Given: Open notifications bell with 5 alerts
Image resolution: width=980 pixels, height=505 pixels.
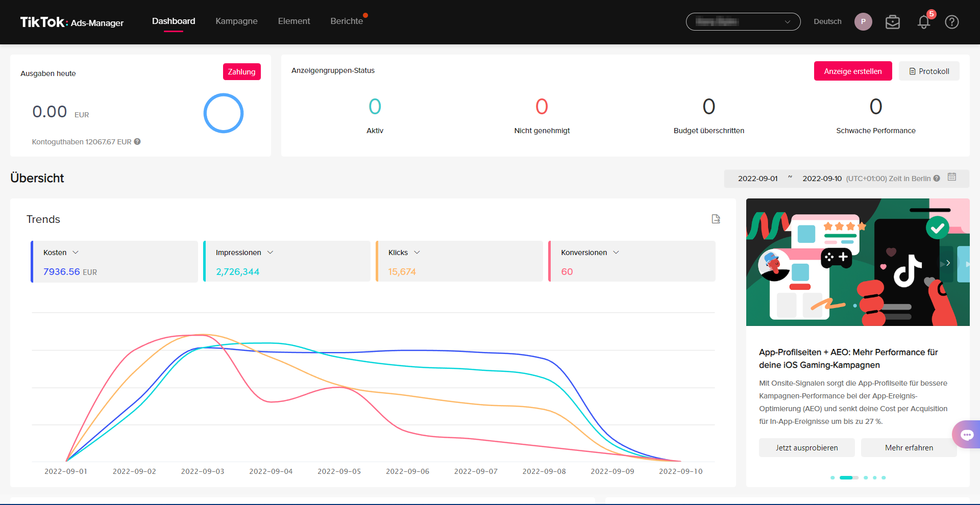Looking at the screenshot, I should pos(924,22).
